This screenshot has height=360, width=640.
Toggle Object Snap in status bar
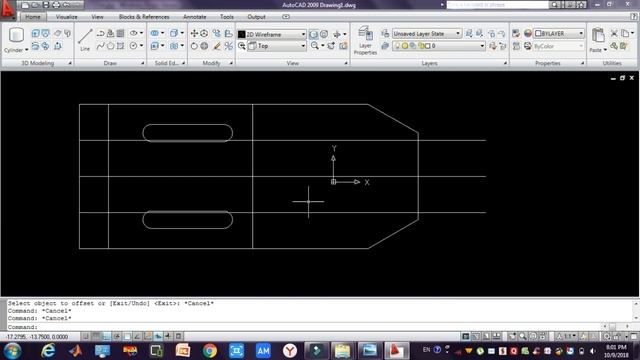click(127, 337)
